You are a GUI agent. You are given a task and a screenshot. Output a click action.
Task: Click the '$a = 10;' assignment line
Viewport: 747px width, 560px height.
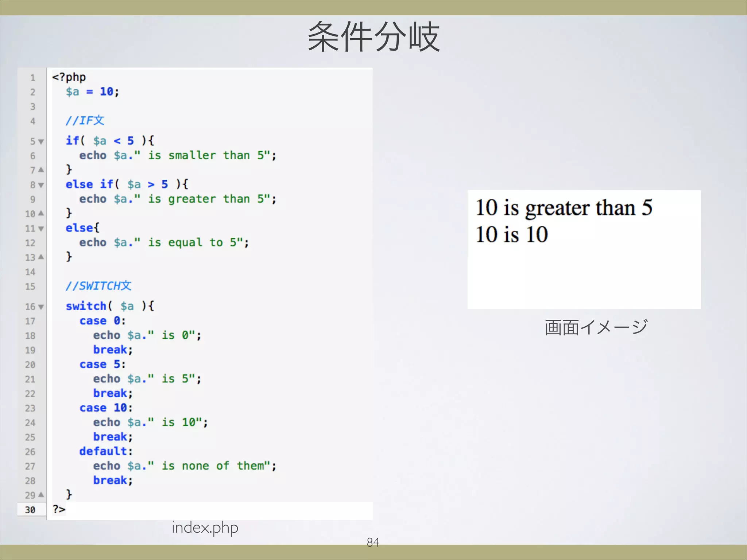(x=92, y=92)
